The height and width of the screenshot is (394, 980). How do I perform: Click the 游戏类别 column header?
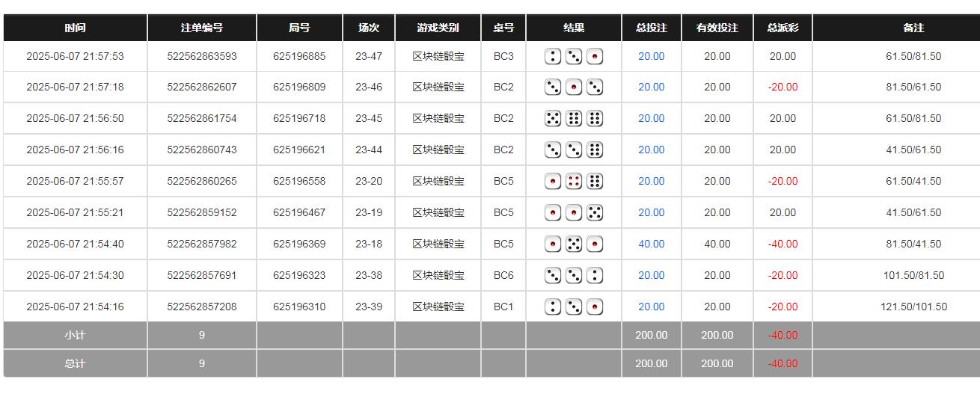pyautogui.click(x=438, y=28)
